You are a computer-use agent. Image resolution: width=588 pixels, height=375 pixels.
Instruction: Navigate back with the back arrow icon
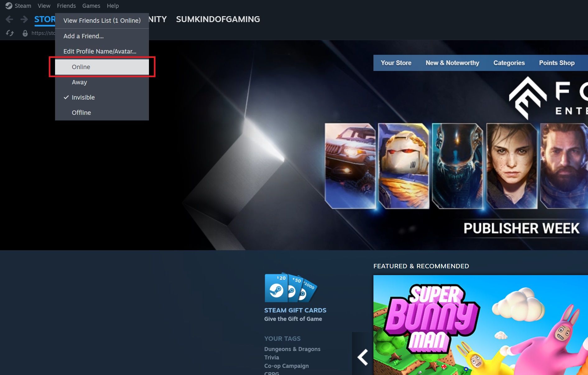[x=9, y=19]
